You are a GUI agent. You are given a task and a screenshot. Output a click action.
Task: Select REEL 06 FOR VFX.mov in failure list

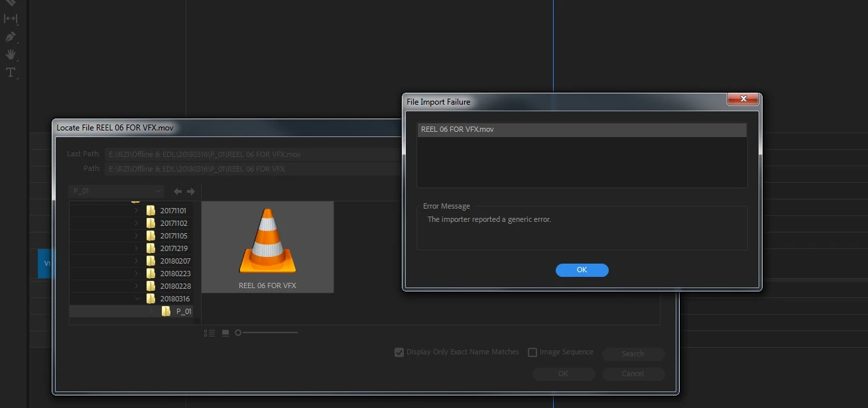pyautogui.click(x=582, y=130)
